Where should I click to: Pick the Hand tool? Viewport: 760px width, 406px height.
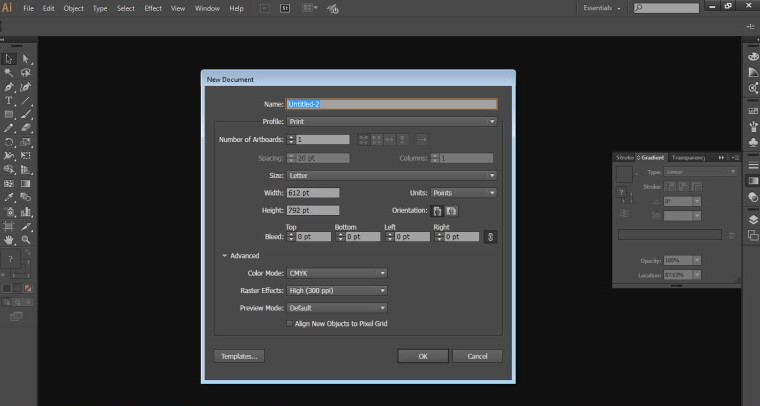[x=9, y=240]
